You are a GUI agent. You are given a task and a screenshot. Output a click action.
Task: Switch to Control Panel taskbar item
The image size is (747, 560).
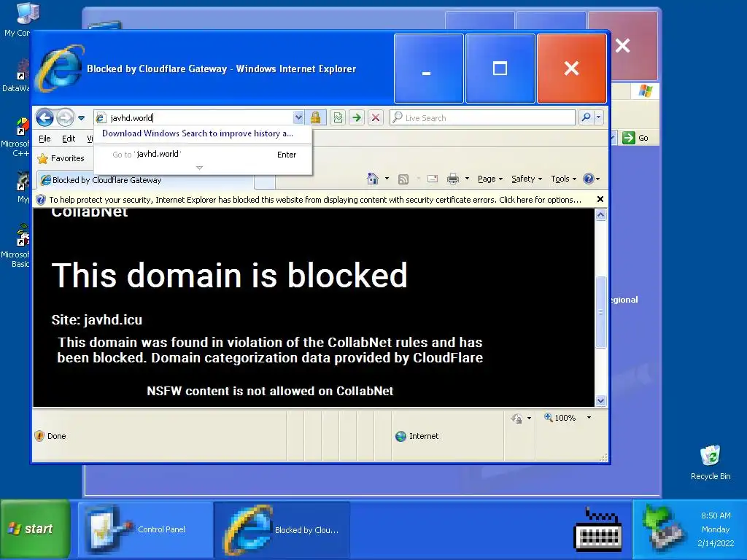point(145,529)
